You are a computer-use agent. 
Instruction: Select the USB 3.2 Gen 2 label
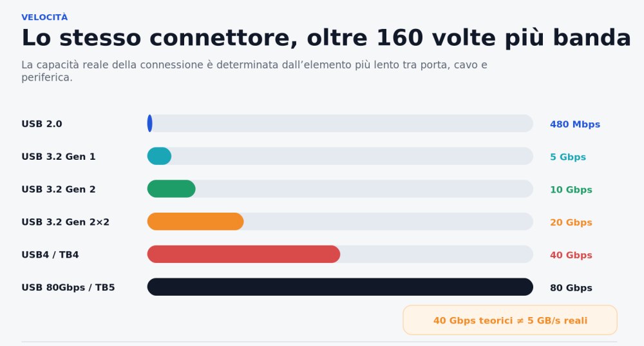tap(59, 189)
